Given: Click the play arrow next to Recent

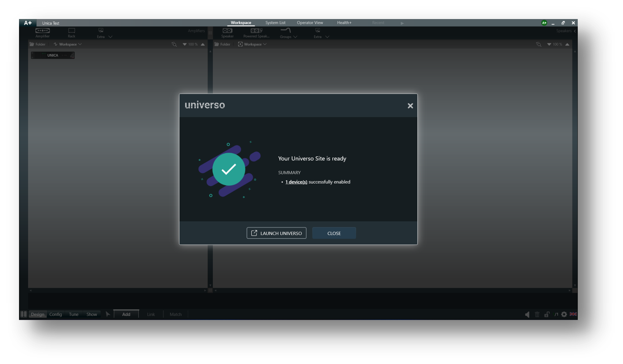Looking at the screenshot, I should 402,23.
